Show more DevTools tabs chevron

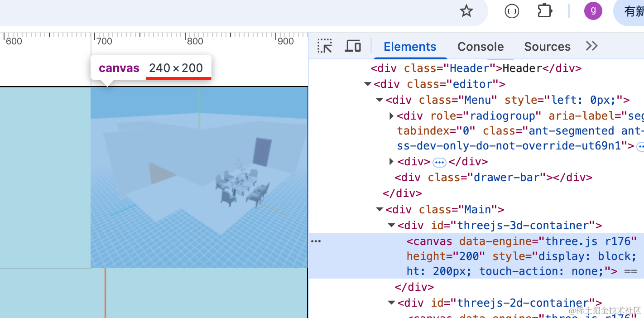(591, 46)
